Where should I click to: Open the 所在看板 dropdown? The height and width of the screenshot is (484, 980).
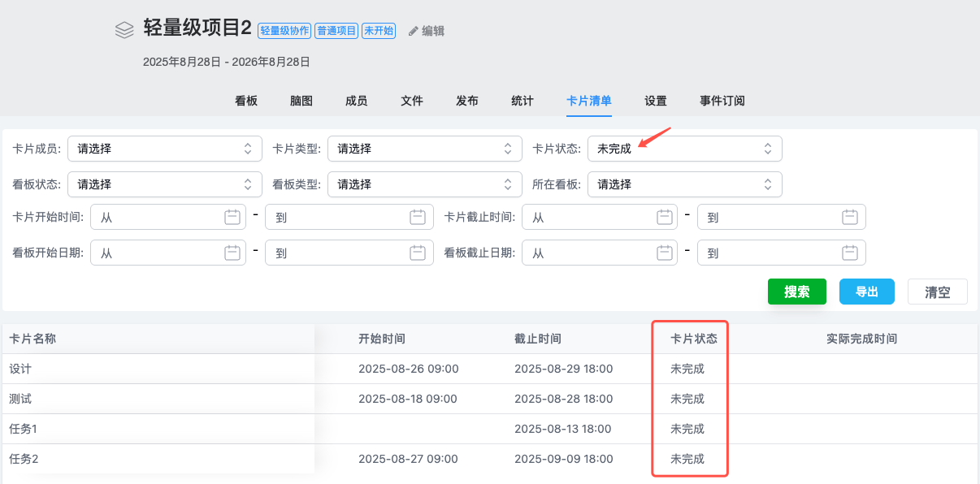pos(684,184)
